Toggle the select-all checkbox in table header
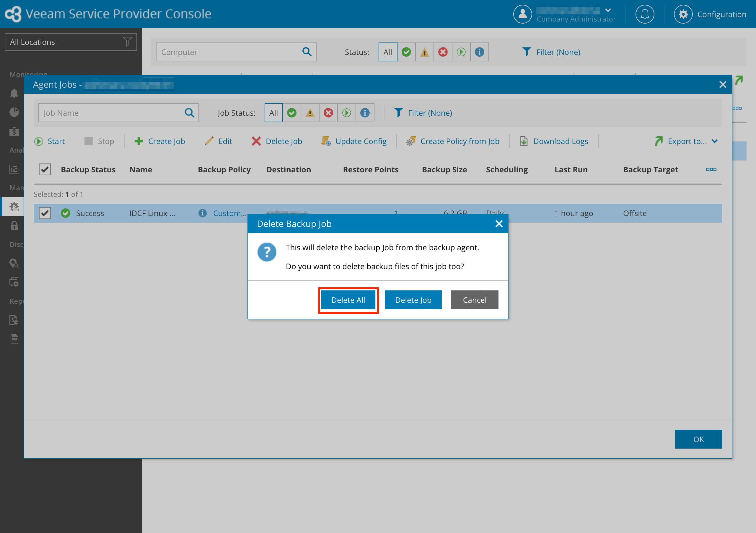756x533 pixels. [45, 169]
